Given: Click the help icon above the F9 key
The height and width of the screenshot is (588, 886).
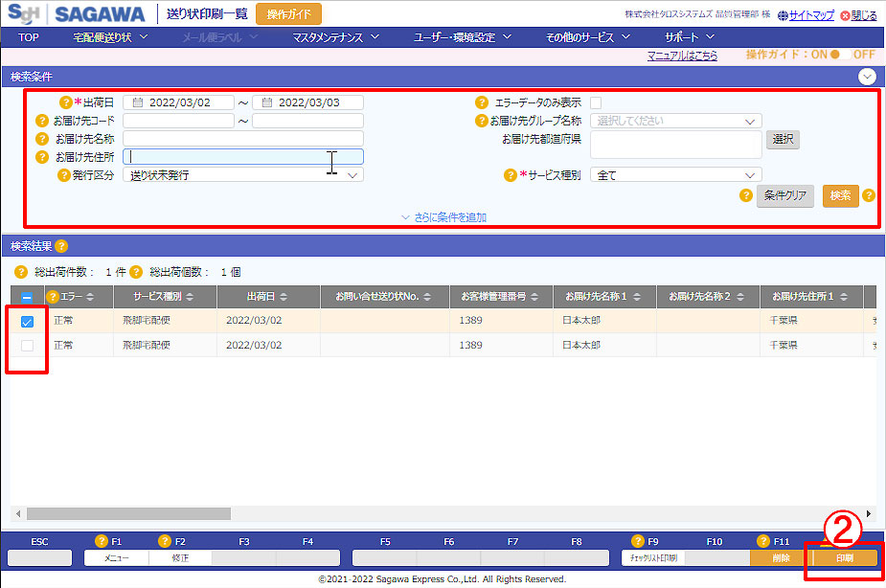Looking at the screenshot, I should pyautogui.click(x=640, y=541).
